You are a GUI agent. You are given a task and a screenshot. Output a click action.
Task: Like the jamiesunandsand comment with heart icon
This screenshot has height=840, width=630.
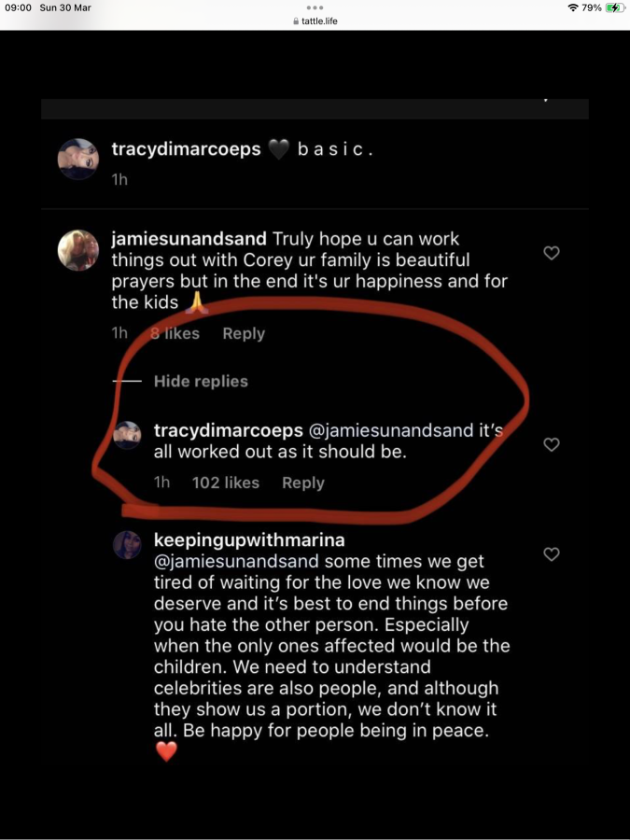(552, 253)
